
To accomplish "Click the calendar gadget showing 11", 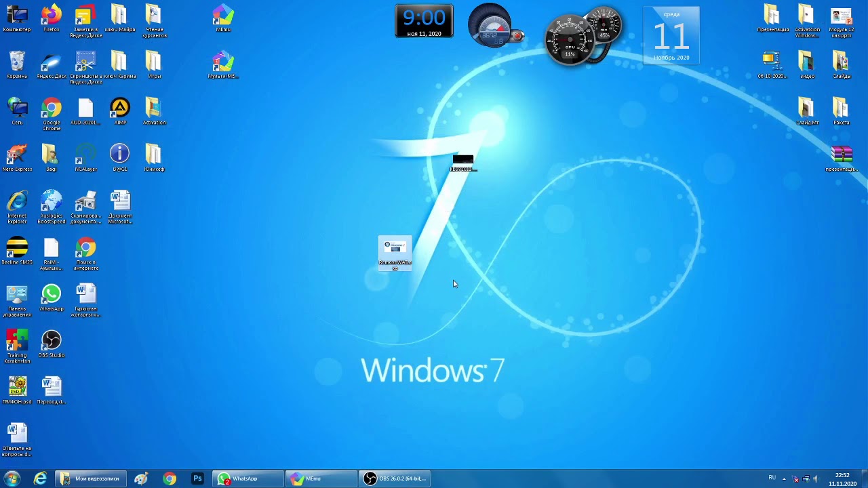I will point(671,35).
